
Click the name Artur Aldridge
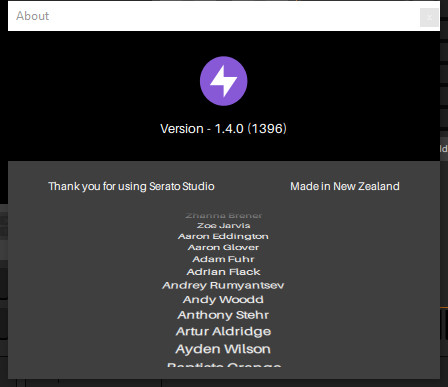223,332
